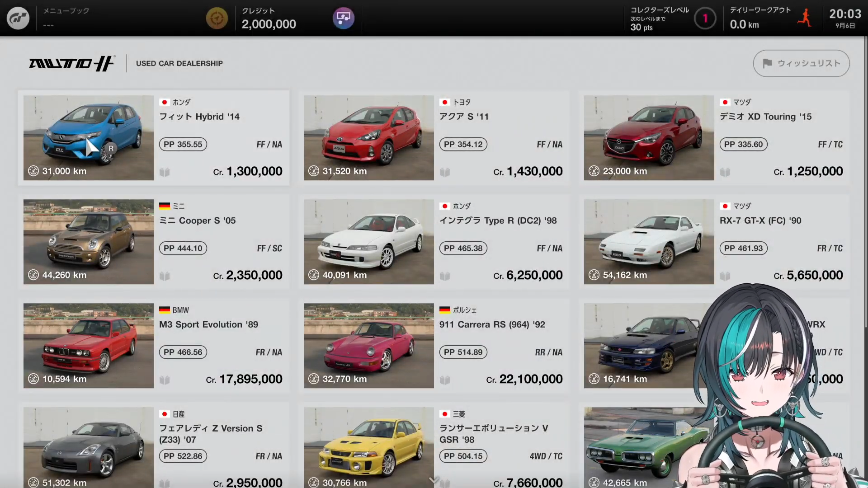
Task: Open the ウィッシュリスト wishlist button
Action: coord(801,63)
